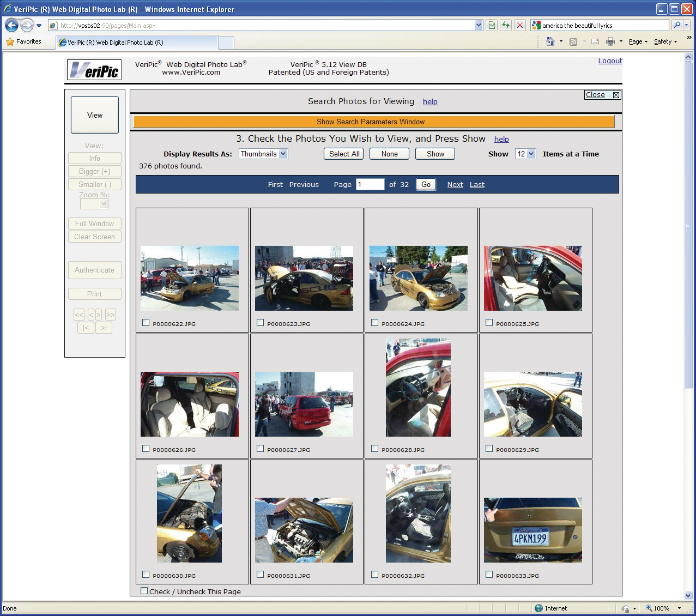Click the VeriPic logo in the page header
The height and width of the screenshot is (616, 696).
pyautogui.click(x=94, y=70)
